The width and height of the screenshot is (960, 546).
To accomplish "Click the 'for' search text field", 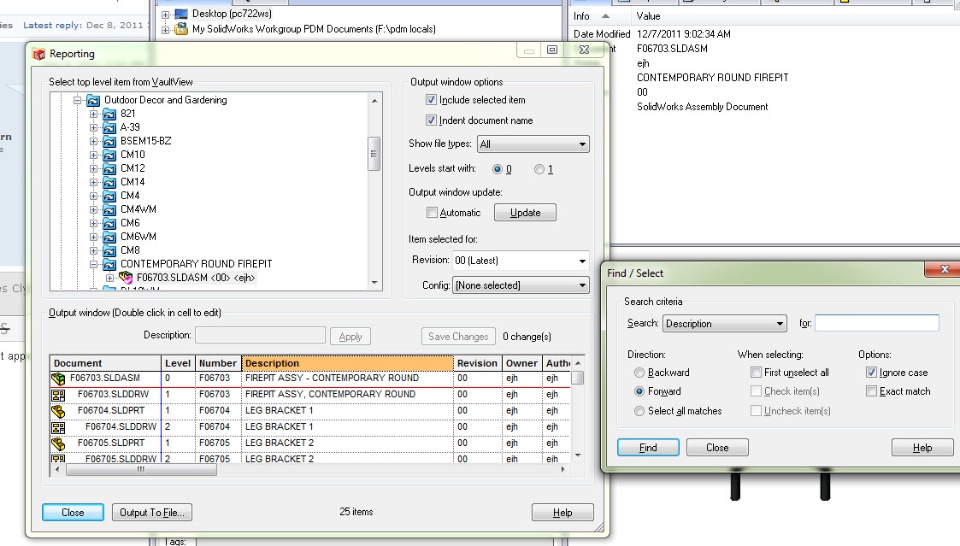I will [x=877, y=323].
